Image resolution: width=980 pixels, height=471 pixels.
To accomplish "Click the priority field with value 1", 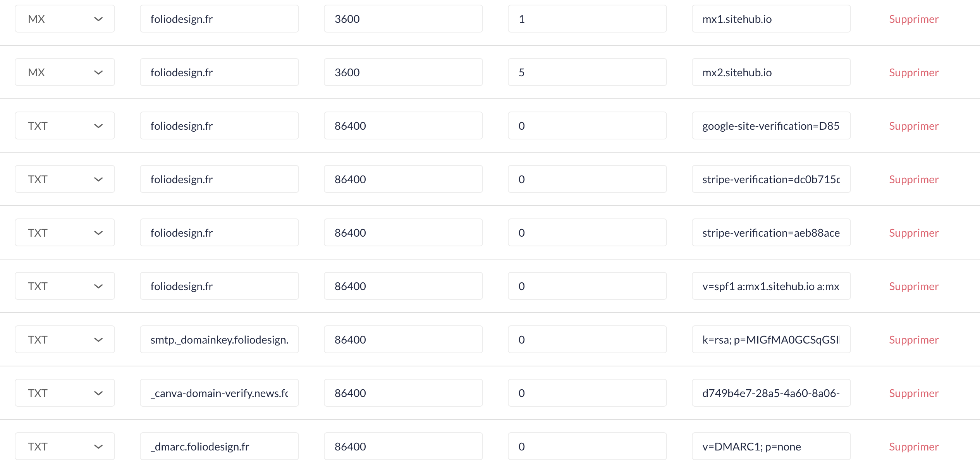I will (587, 19).
